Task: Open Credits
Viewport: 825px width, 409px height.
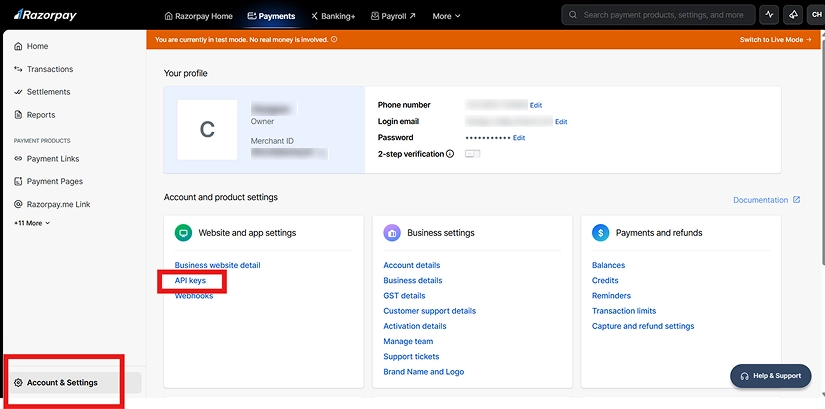Action: (605, 281)
